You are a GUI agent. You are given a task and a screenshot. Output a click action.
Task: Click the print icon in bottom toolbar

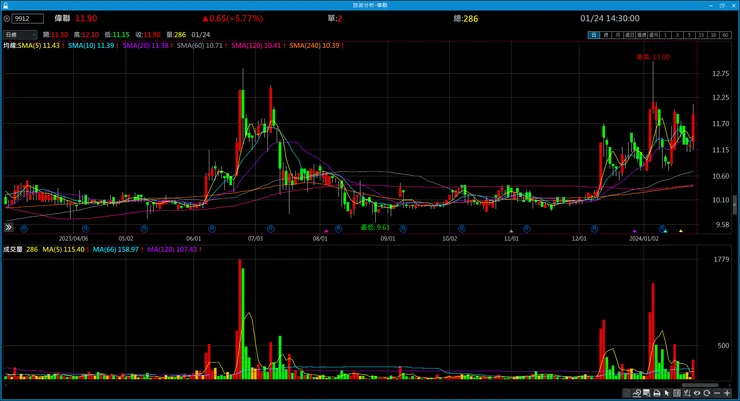click(x=657, y=393)
